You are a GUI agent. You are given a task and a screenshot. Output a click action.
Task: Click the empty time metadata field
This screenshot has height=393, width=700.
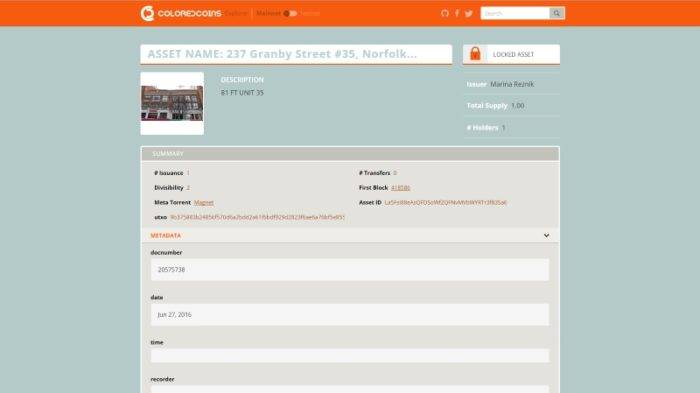point(350,355)
